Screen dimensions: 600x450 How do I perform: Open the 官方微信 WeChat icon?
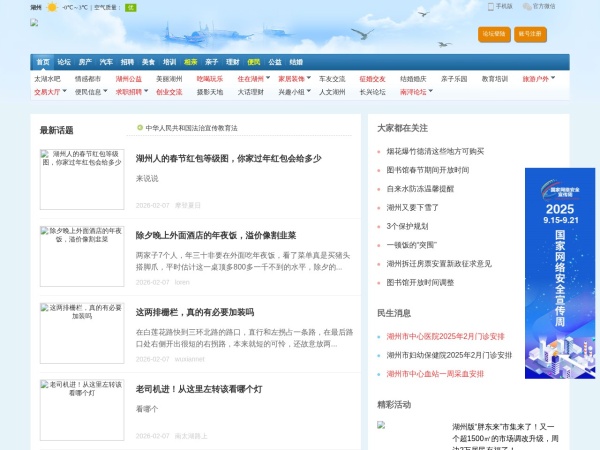(x=526, y=6)
